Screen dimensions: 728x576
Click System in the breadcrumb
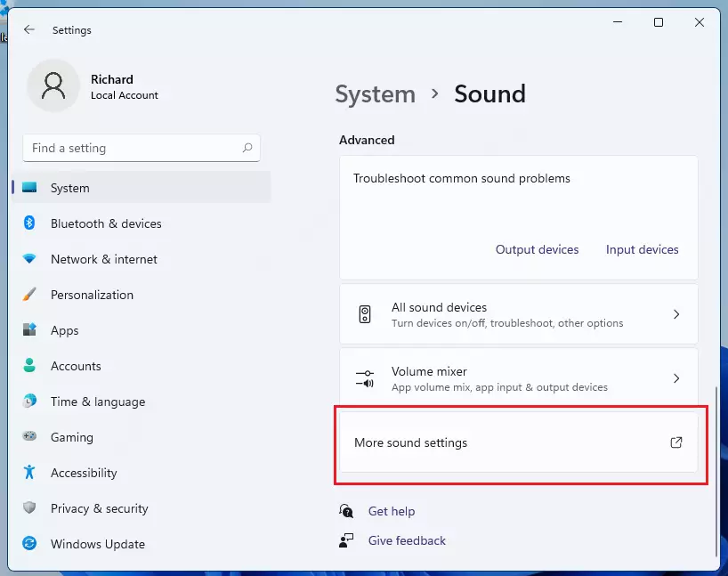376,94
